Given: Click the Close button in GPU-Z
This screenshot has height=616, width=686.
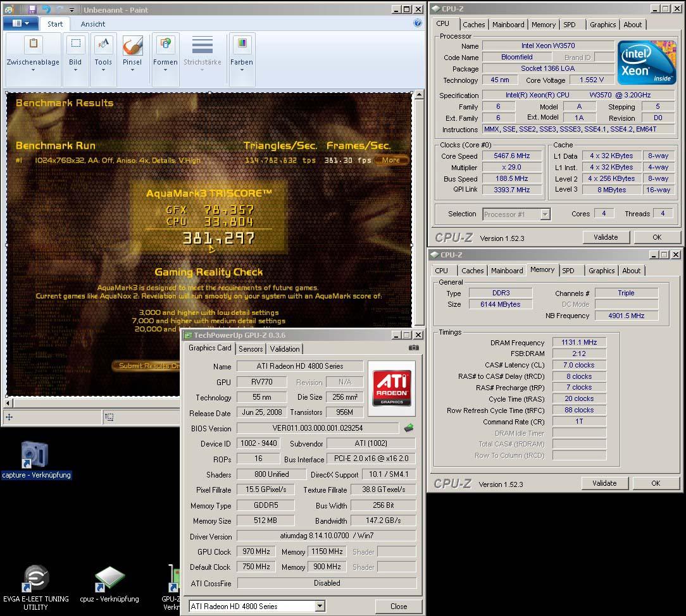Looking at the screenshot, I should [x=399, y=607].
